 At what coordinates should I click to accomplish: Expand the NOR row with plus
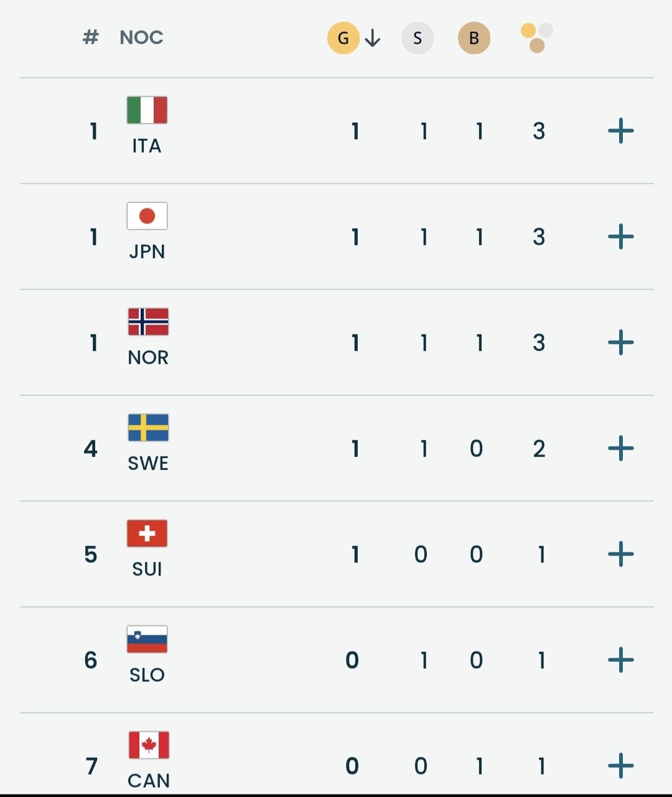(620, 343)
